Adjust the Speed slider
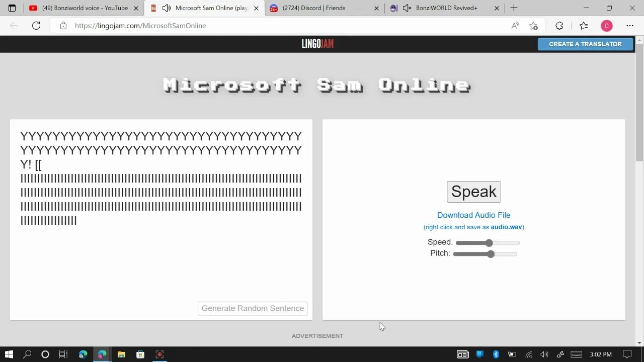 (488, 243)
